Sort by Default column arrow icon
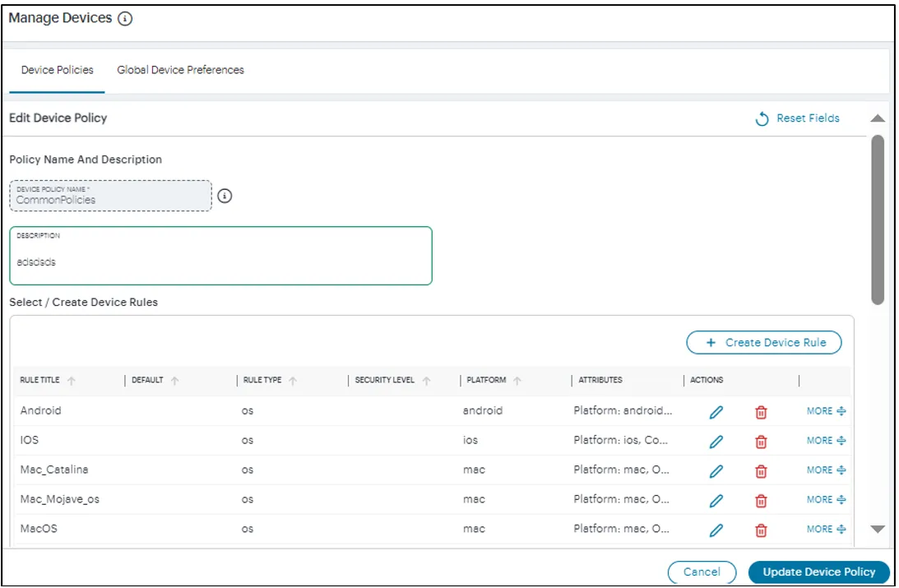899x588 pixels. click(x=175, y=381)
